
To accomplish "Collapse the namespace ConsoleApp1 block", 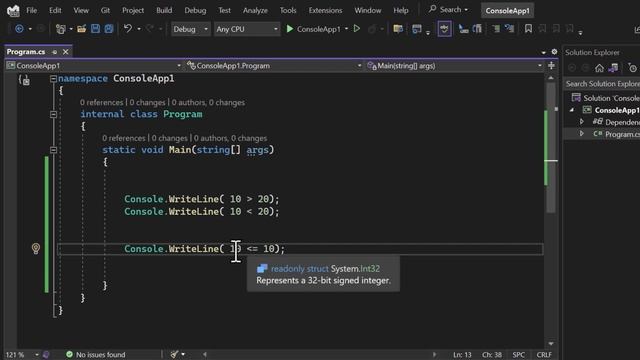I will pyautogui.click(x=53, y=79).
